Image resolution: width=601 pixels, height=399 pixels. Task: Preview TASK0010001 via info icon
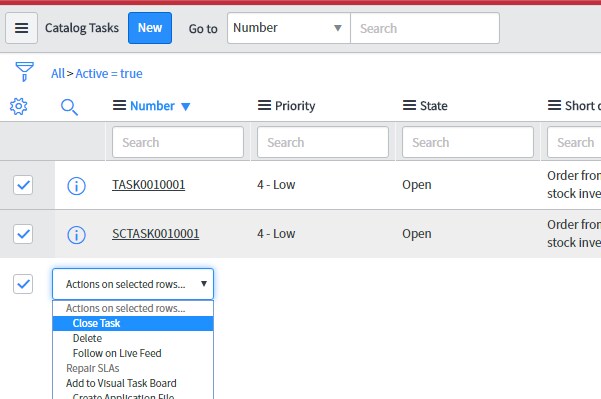[76, 186]
